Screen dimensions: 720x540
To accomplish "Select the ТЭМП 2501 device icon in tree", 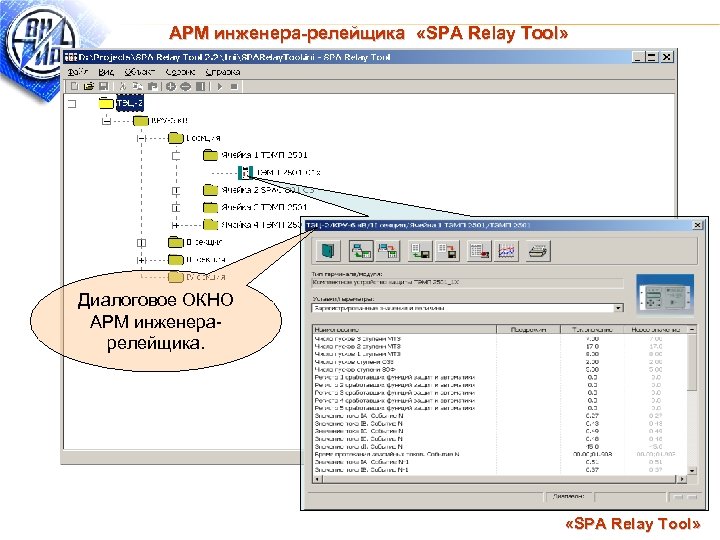I will tap(246, 173).
